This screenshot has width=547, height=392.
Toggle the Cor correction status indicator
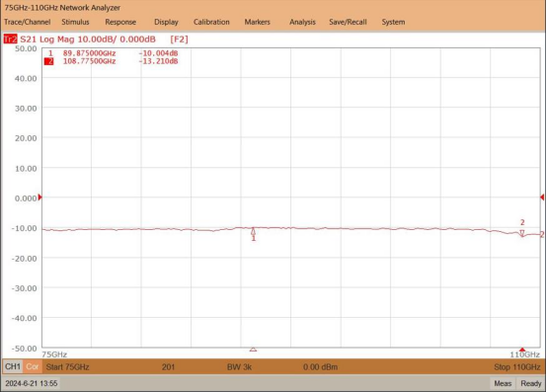click(33, 367)
